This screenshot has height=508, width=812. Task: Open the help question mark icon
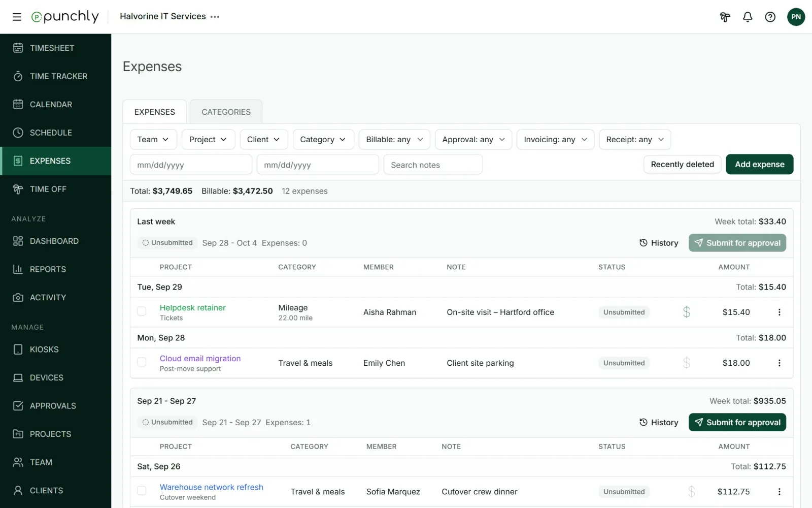(770, 17)
